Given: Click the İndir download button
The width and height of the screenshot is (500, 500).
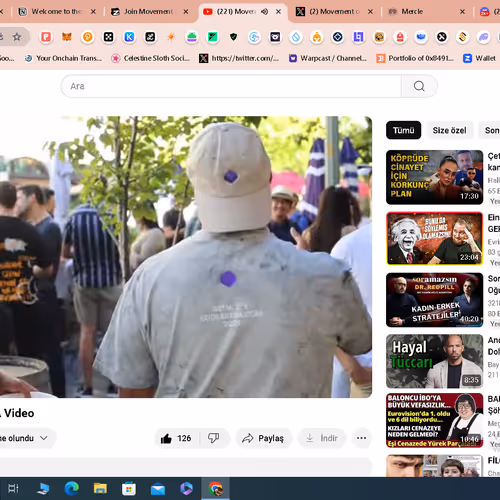Looking at the screenshot, I should (x=322, y=438).
